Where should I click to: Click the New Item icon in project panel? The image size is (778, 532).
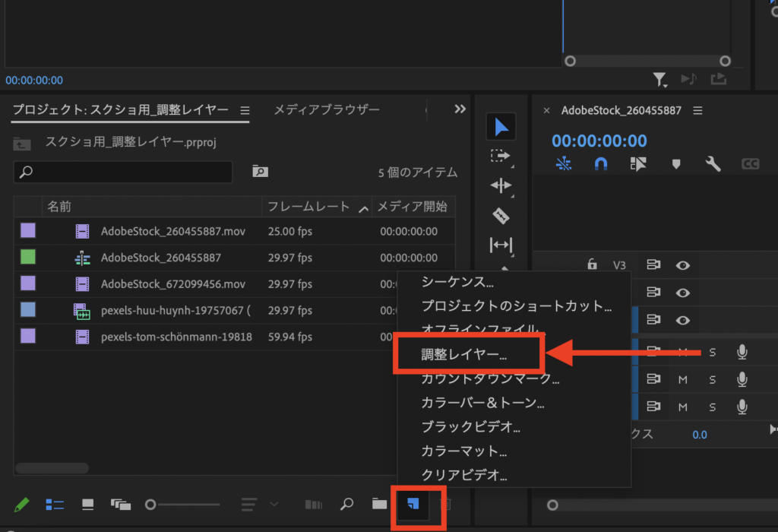click(413, 504)
